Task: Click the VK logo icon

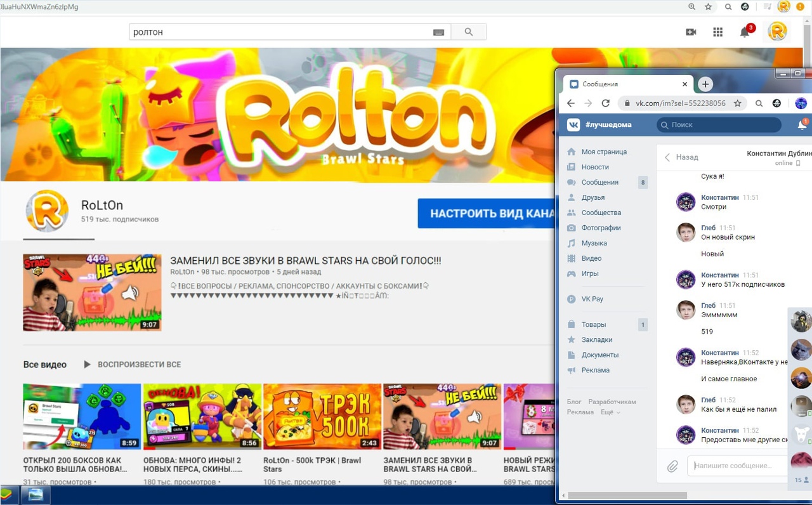Action: (x=573, y=125)
